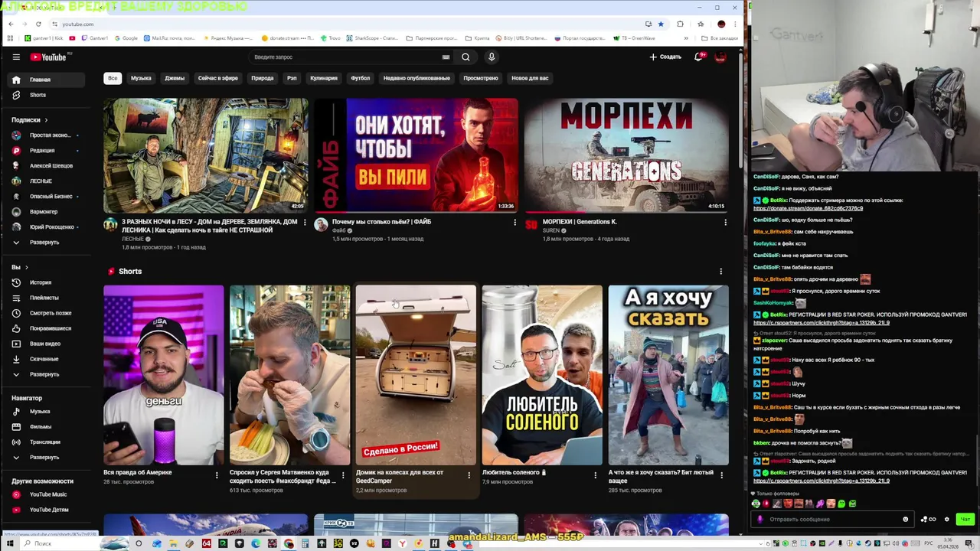The width and height of the screenshot is (980, 551).
Task: Open the Windows Start menu
Action: [x=9, y=543]
